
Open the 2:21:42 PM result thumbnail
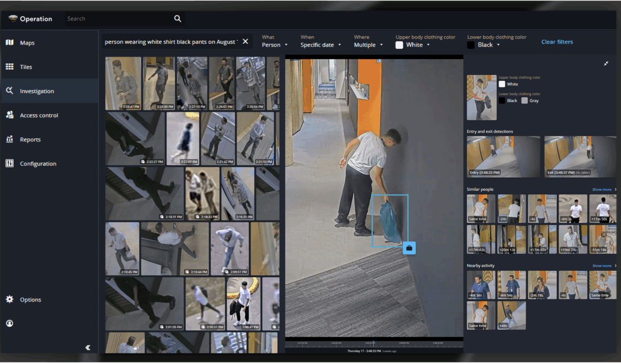(218, 138)
